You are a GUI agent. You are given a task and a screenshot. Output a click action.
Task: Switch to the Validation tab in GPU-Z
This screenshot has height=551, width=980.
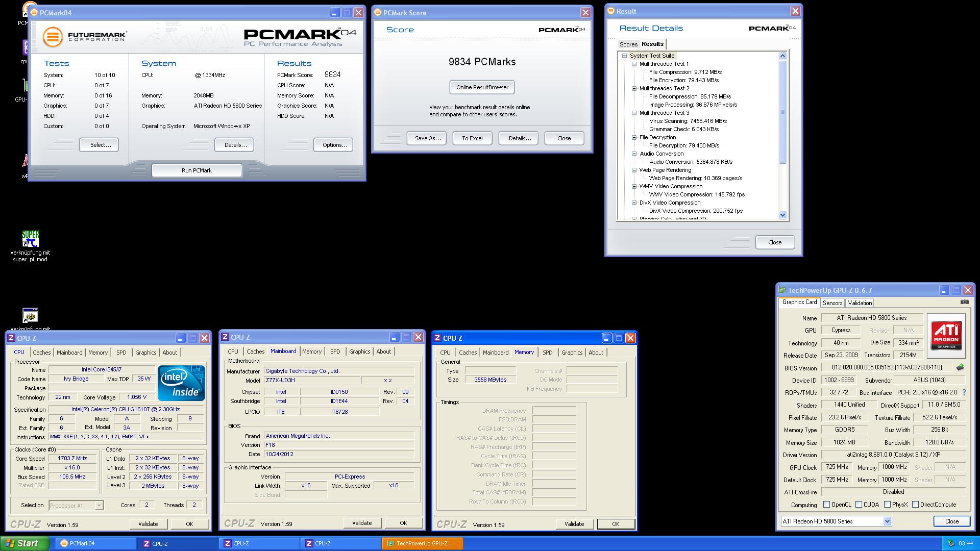click(860, 303)
